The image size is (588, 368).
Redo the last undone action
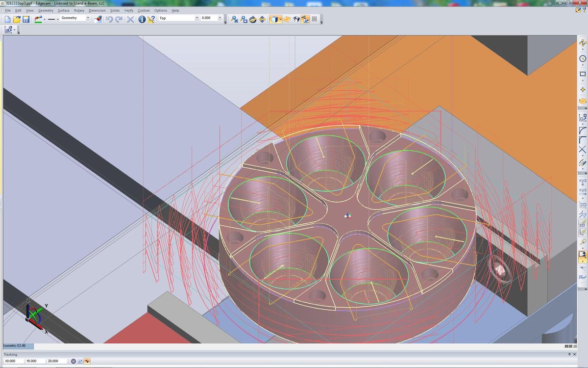pyautogui.click(x=119, y=19)
